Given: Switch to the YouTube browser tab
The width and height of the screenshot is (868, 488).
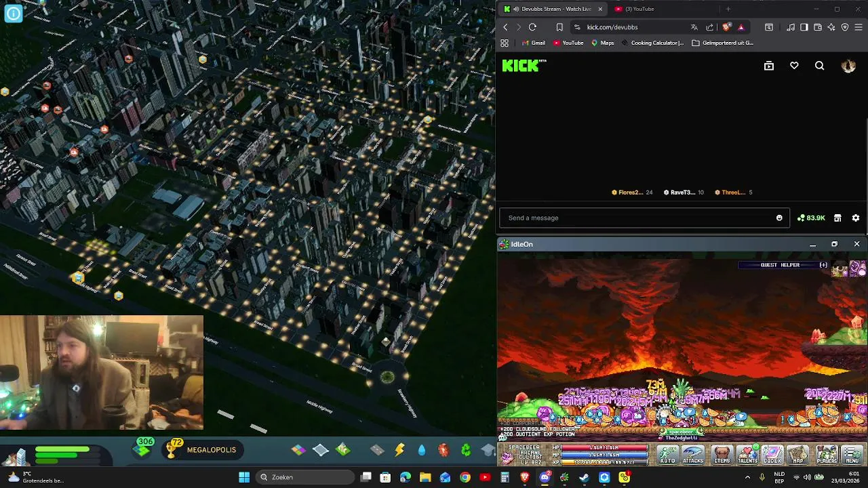Looking at the screenshot, I should click(639, 9).
